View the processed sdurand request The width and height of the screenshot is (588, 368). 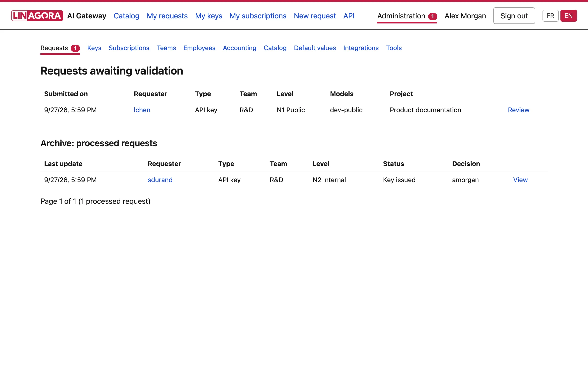(x=520, y=180)
